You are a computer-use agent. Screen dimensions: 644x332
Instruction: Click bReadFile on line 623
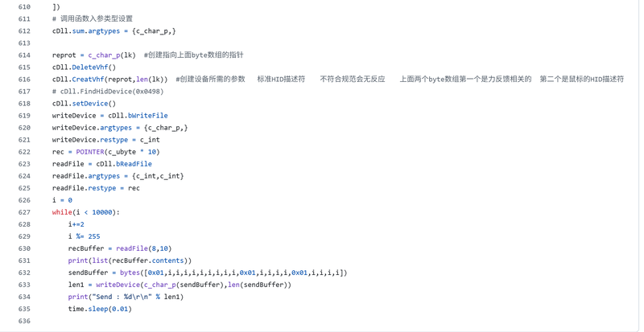click(x=134, y=164)
